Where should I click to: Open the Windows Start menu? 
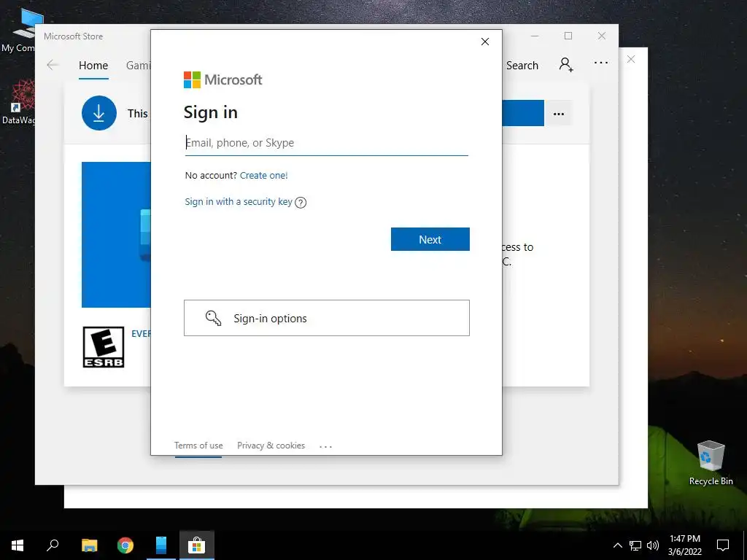pyautogui.click(x=18, y=545)
